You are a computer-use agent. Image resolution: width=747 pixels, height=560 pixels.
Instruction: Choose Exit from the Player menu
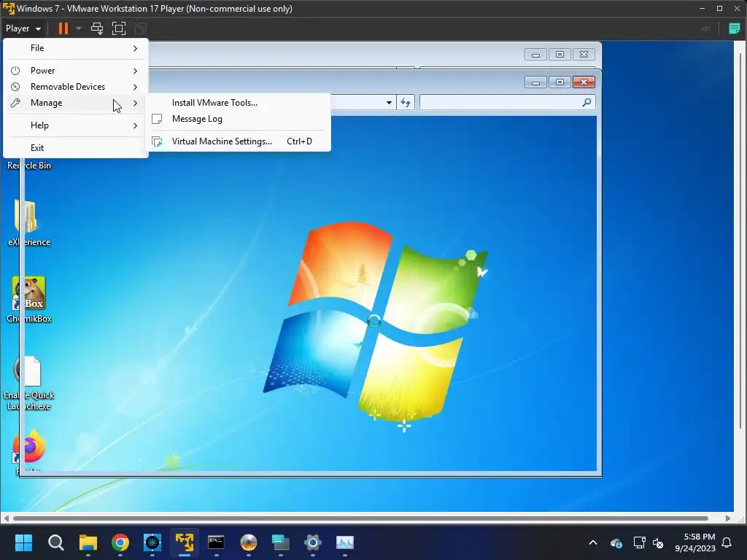[x=75, y=147]
